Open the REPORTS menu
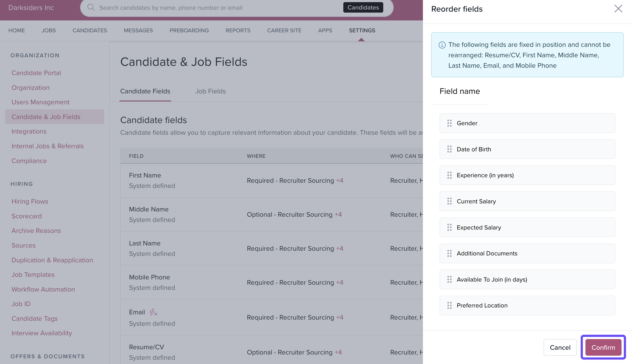Image resolution: width=632 pixels, height=364 pixels. (x=238, y=30)
